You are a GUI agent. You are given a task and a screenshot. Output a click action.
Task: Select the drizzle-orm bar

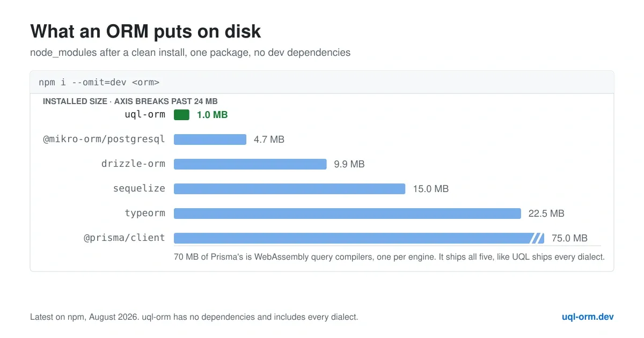coord(250,164)
